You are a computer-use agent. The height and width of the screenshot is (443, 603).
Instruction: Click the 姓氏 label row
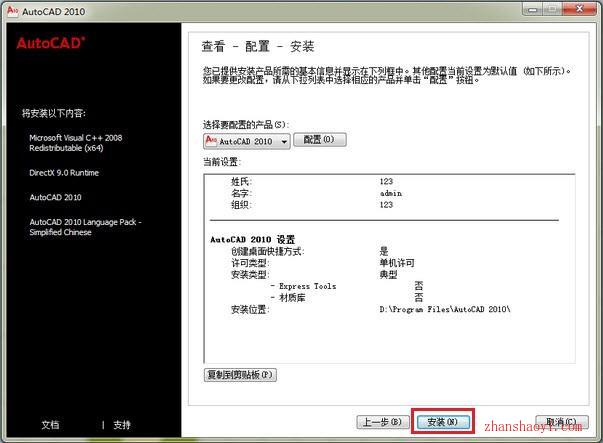pos(241,182)
